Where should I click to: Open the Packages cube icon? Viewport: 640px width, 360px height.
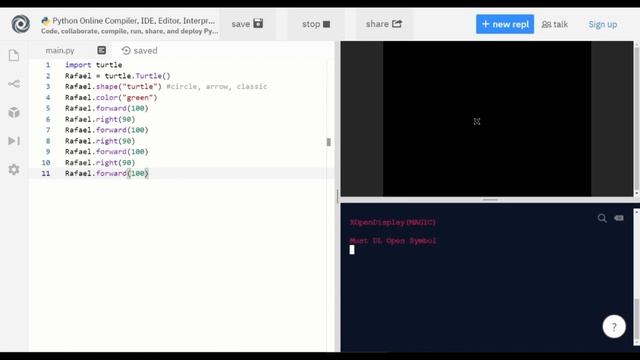coord(14,112)
